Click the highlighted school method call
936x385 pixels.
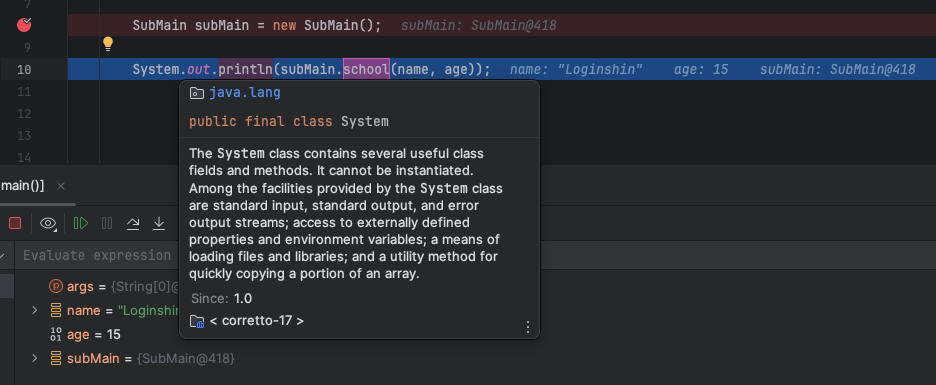coord(367,70)
